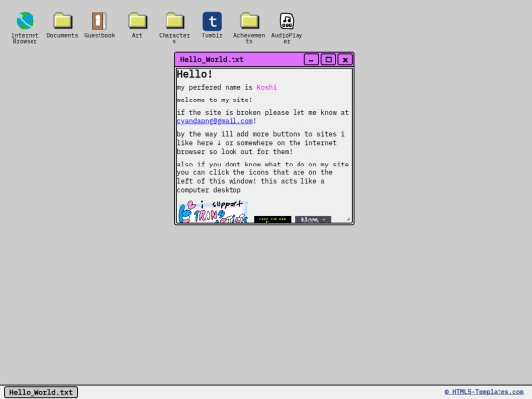Click the cyandaong@gmail.com email link
Screen dimensions: 532x399
point(215,121)
